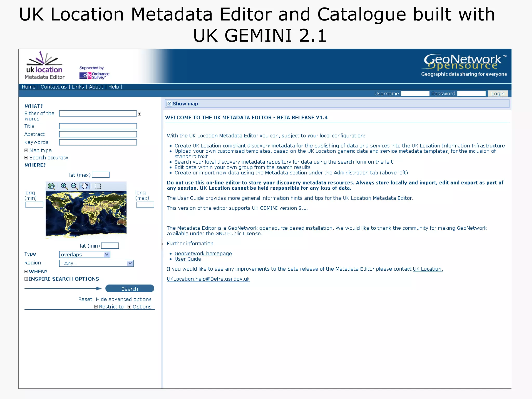This screenshot has height=399, width=532.
Task: Focus the Keywords search field
Action: 98,142
